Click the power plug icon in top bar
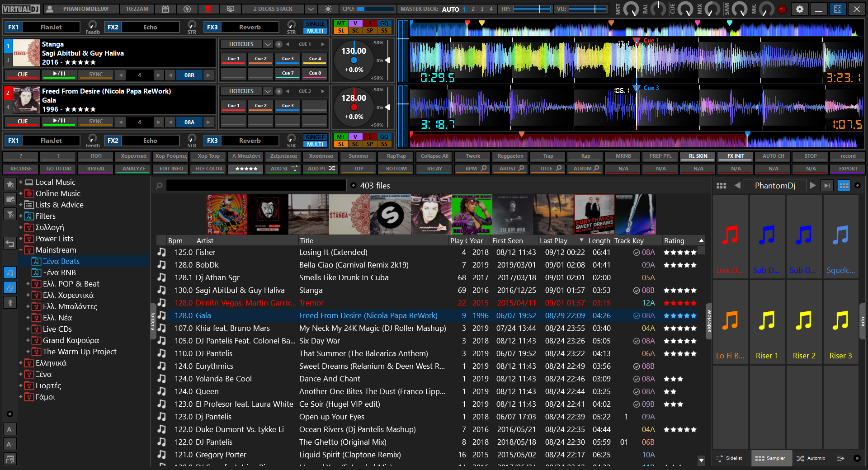 [187, 9]
